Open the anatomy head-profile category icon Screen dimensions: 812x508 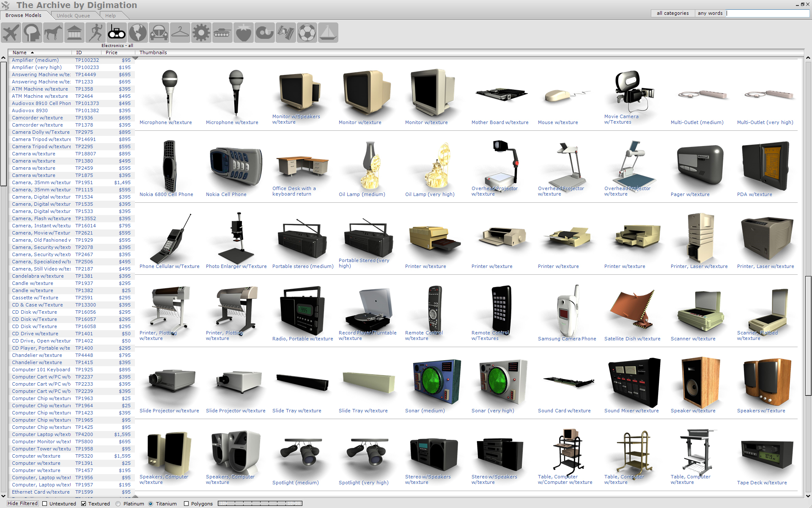click(32, 33)
